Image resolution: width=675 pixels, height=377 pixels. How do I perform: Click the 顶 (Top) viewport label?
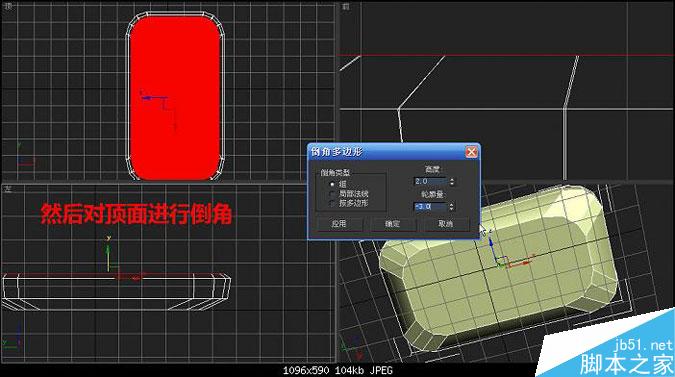tap(8, 6)
